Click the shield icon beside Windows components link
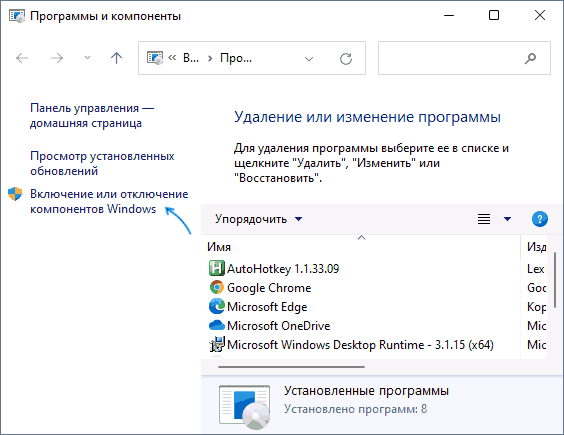Viewport: 564px width, 435px height. pos(15,194)
